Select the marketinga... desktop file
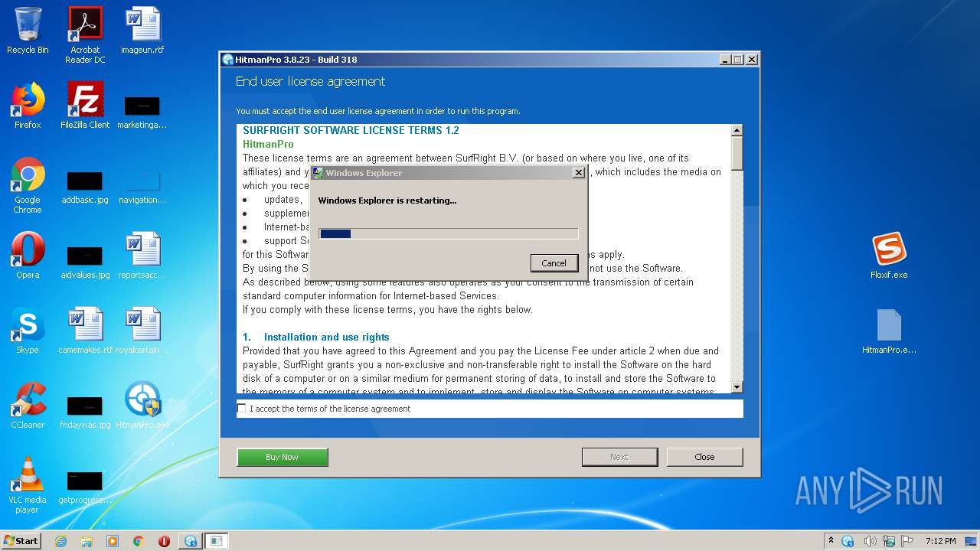 (142, 112)
